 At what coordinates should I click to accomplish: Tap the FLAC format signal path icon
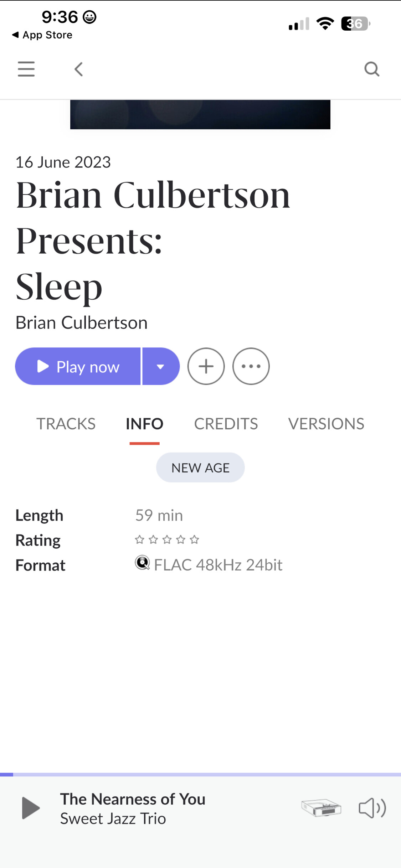(142, 563)
